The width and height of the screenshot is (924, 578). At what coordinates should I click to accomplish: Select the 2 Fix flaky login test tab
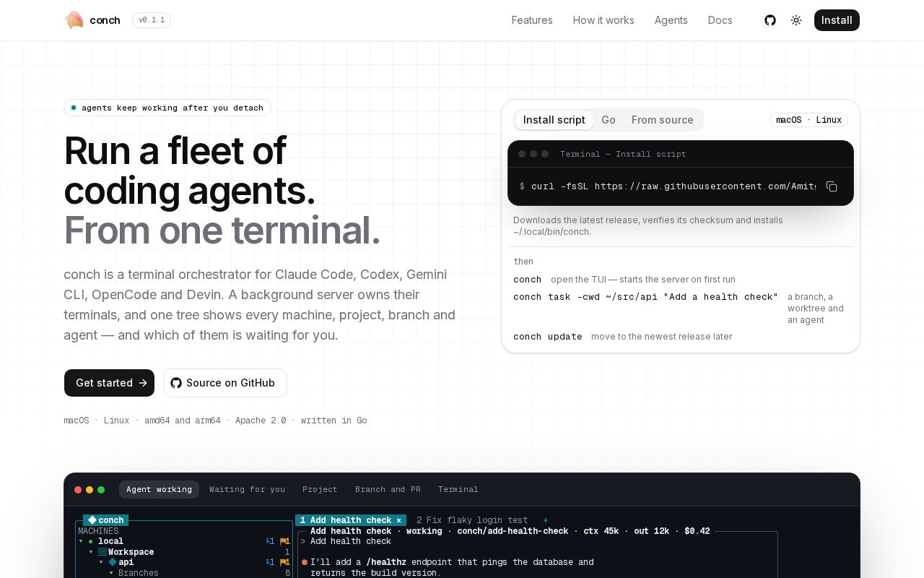472,520
